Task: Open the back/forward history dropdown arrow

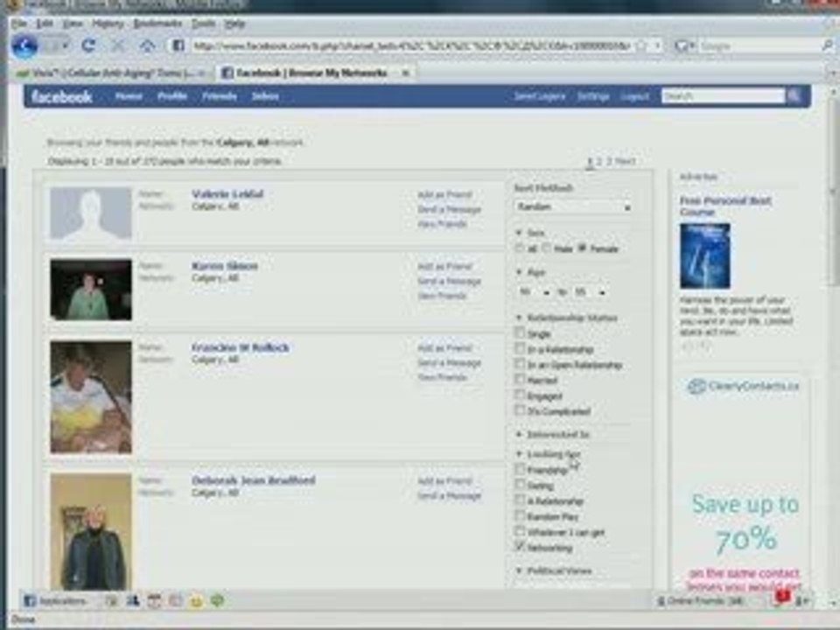Action: (65, 46)
